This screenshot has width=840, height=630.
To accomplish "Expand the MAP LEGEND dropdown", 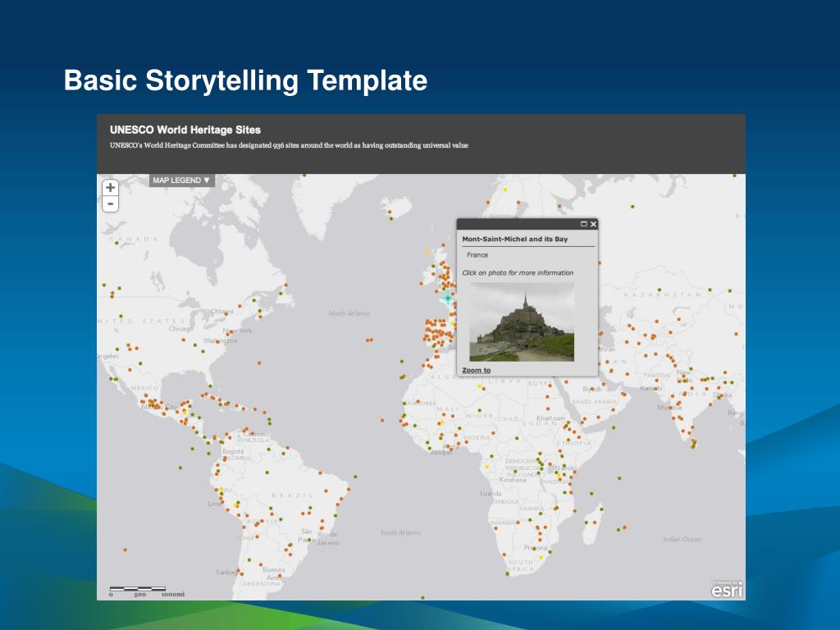I will [181, 180].
